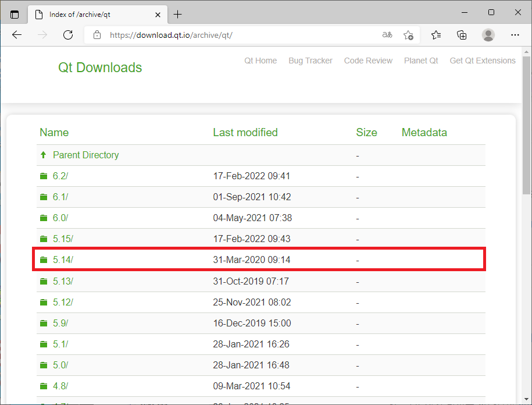Click the Metadata column header
The image size is (532, 405).
tap(424, 133)
